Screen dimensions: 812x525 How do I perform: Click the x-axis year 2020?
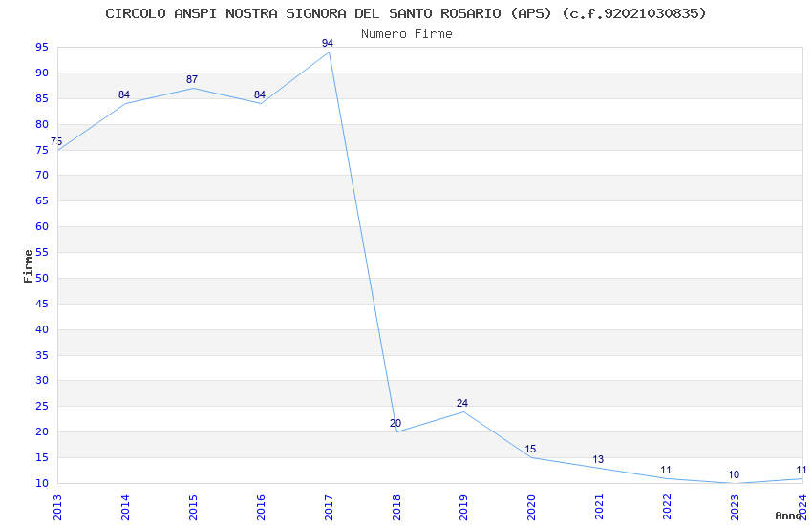(532, 507)
